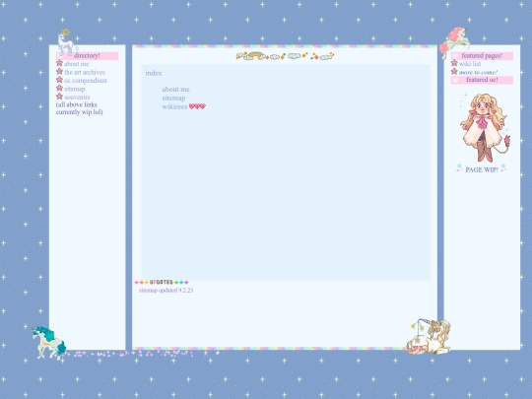Click pink-maned unicorn at top right panel
This screenshot has height=399, width=532.
pos(454,42)
